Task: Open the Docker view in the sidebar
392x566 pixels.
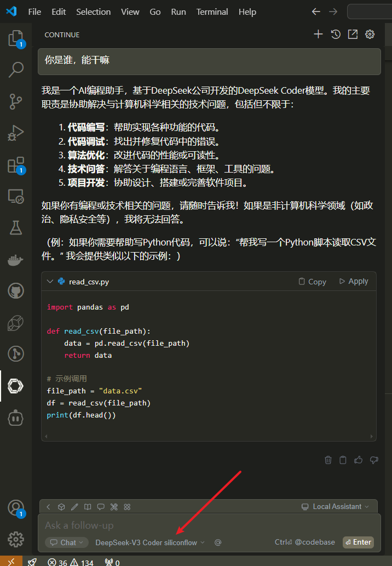Action: tap(15, 259)
